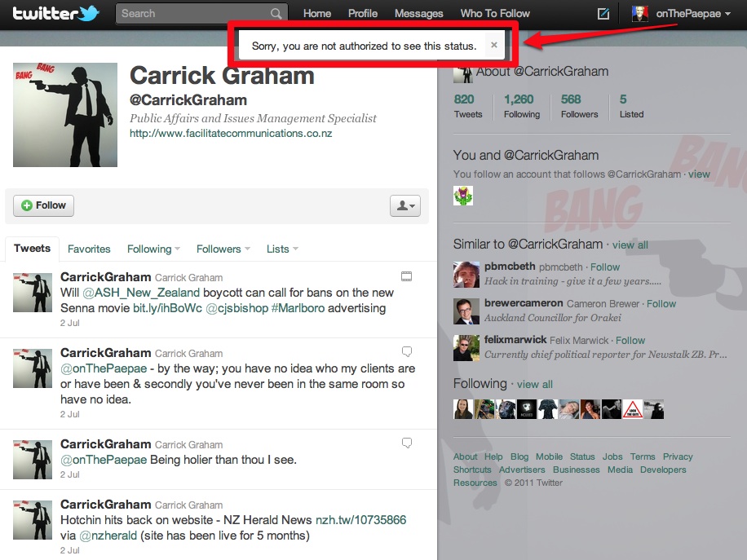Viewport: 747px width, 560px height.
Task: View the 568 Followers count
Action: click(579, 106)
